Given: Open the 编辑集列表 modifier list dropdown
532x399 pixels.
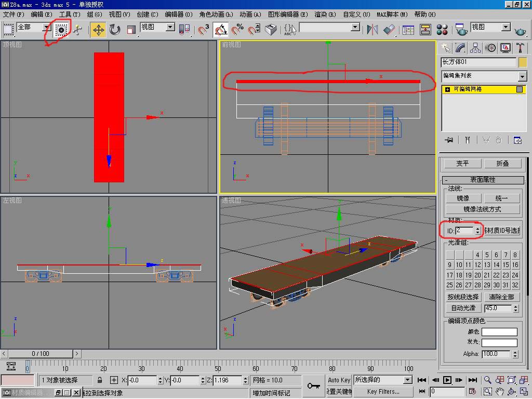Looking at the screenshot, I should click(x=522, y=76).
